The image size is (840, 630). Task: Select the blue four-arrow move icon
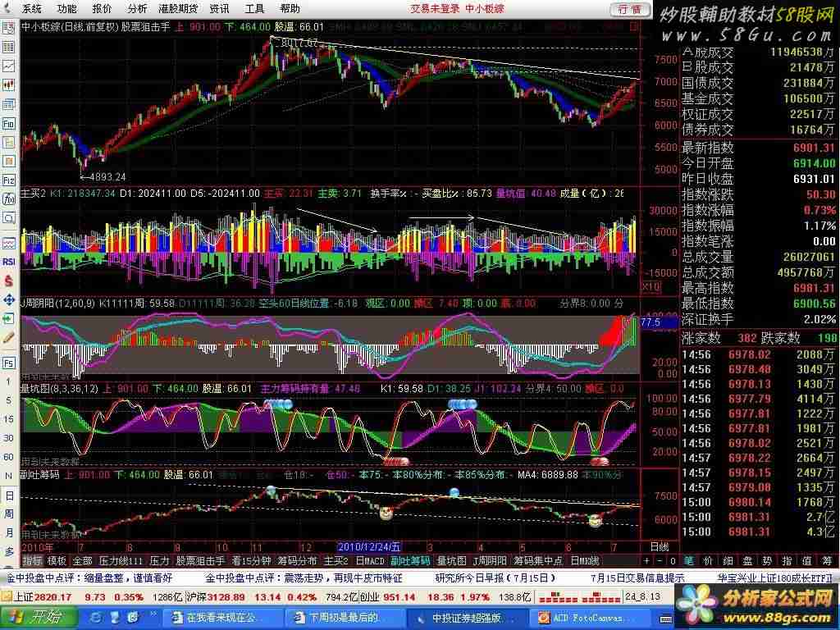click(x=8, y=300)
